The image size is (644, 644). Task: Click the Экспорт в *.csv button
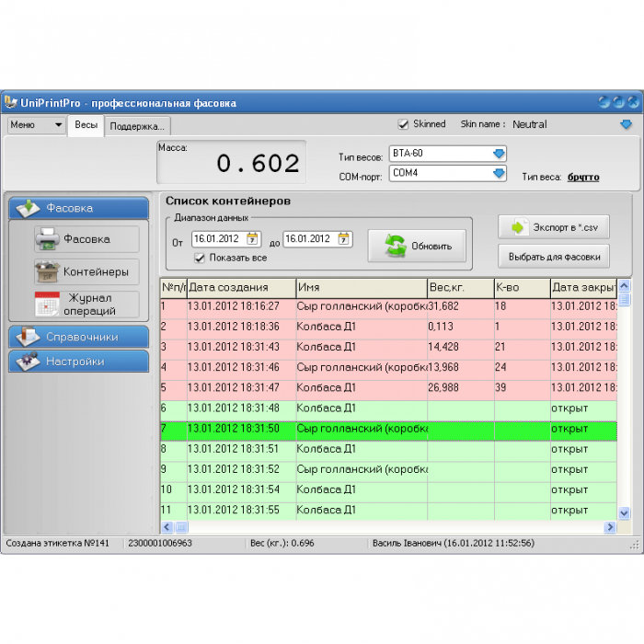coord(554,226)
